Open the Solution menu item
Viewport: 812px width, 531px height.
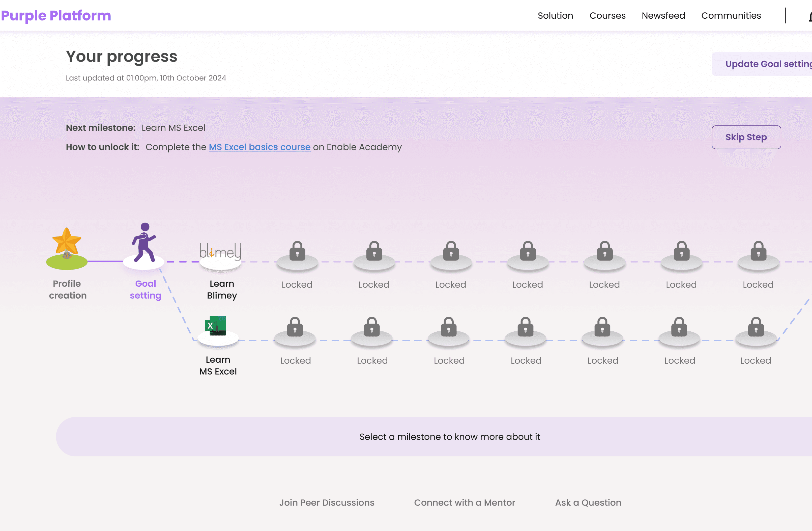(x=555, y=16)
